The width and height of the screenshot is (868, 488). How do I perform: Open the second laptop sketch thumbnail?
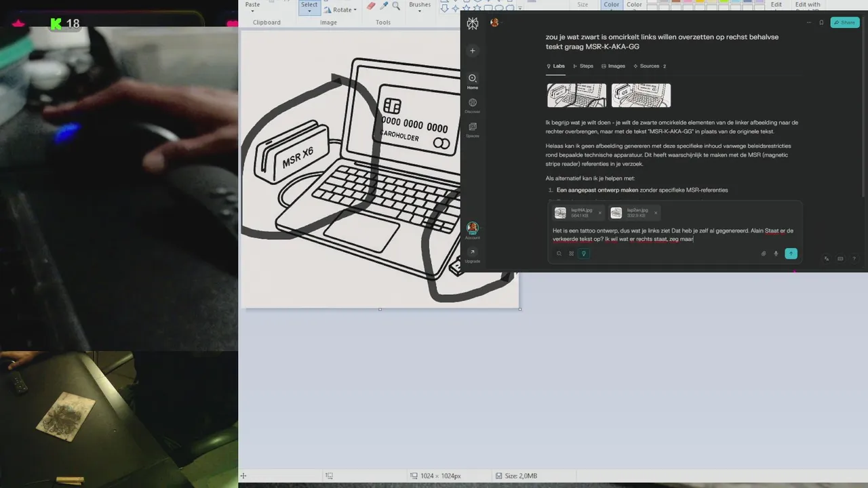click(x=641, y=96)
